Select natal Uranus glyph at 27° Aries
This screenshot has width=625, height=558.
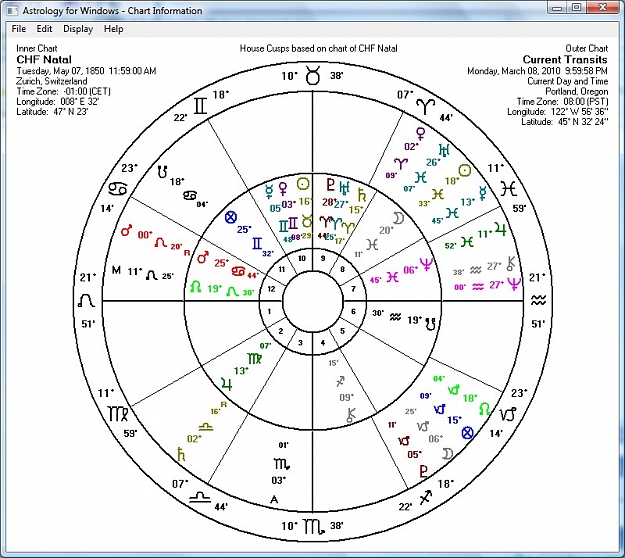[x=345, y=188]
